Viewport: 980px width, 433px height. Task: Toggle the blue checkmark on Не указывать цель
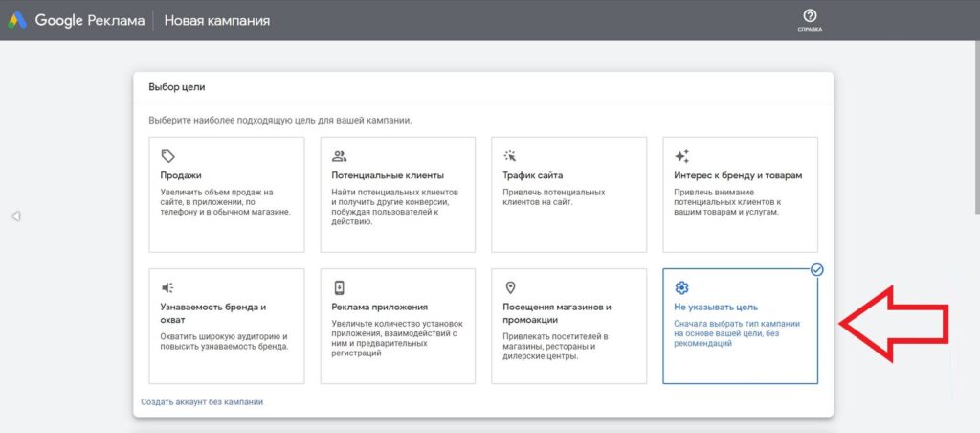pos(817,270)
